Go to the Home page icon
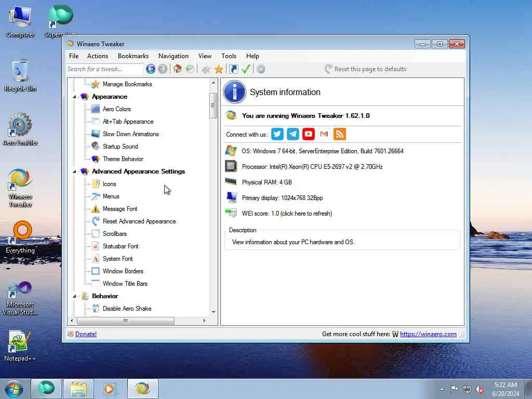The width and height of the screenshot is (532, 399). (x=177, y=69)
